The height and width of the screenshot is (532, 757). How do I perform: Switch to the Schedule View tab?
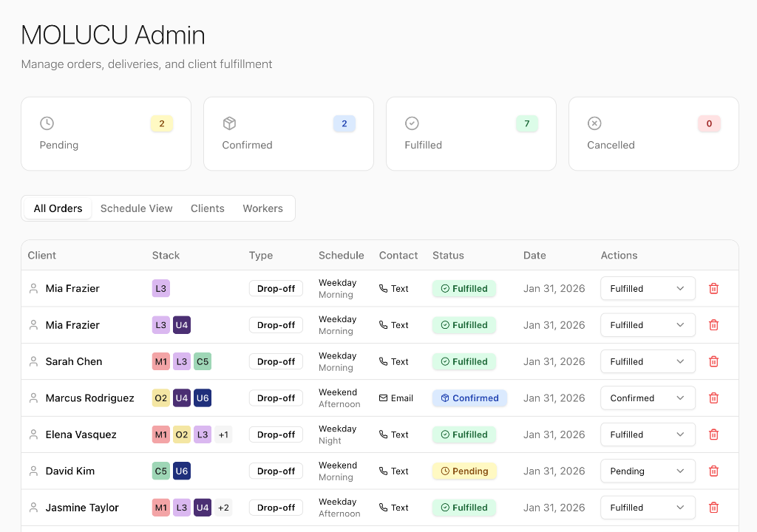[x=136, y=208]
